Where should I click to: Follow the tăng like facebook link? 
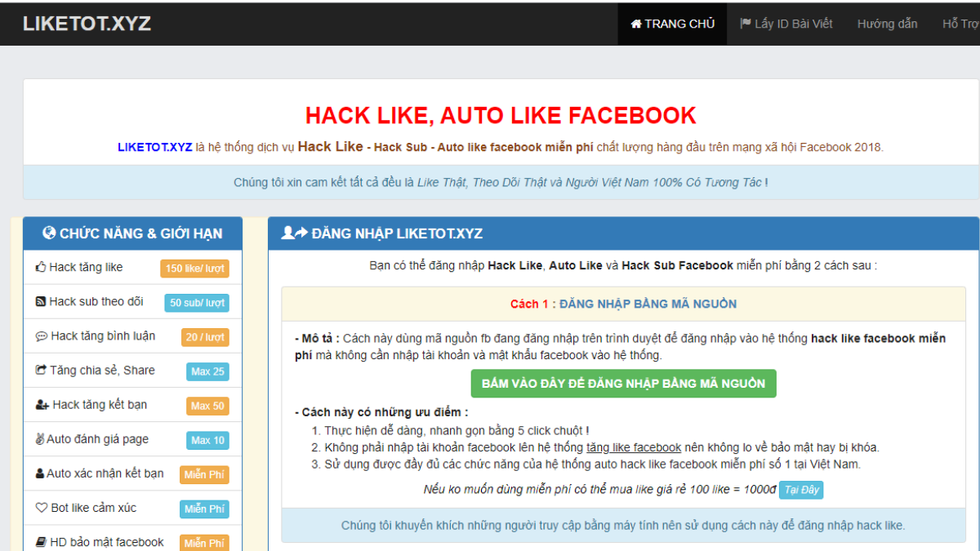click(x=634, y=447)
